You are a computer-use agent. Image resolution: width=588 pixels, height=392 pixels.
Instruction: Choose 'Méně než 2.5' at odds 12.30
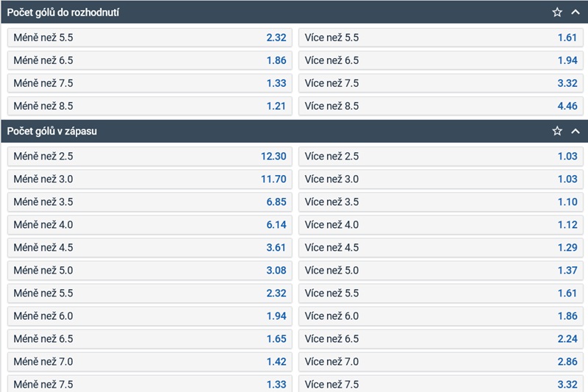pos(150,156)
